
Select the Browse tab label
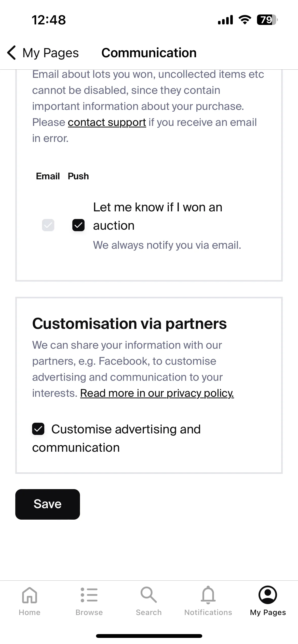click(x=89, y=612)
